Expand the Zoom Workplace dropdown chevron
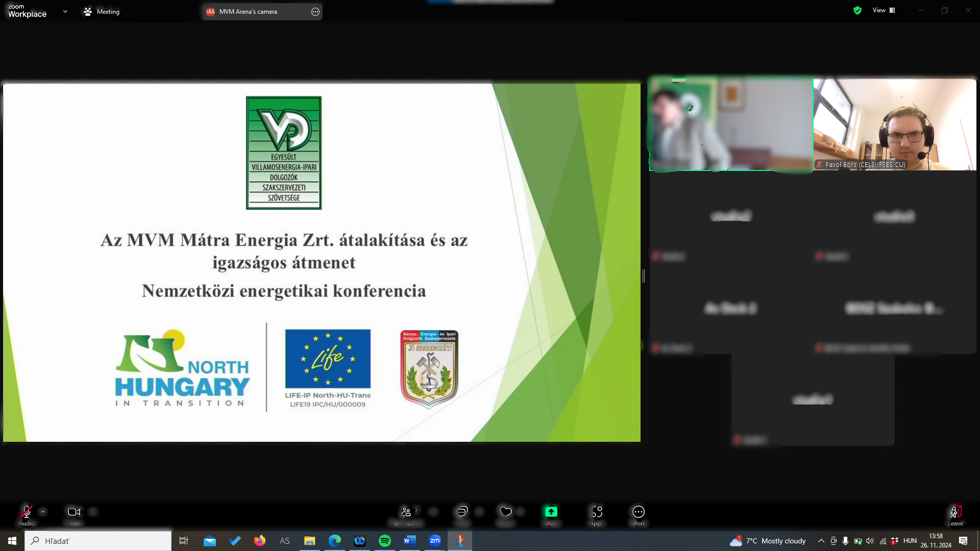 point(65,11)
